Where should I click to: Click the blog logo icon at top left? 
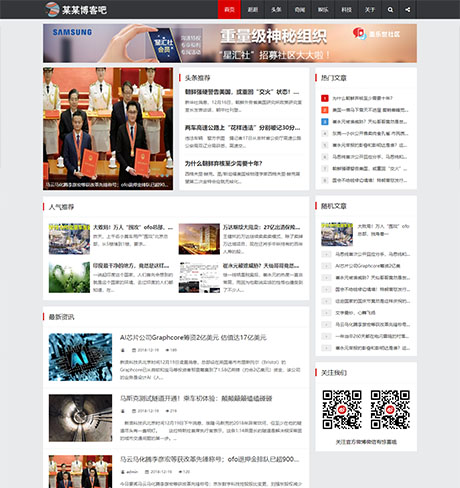(52, 9)
